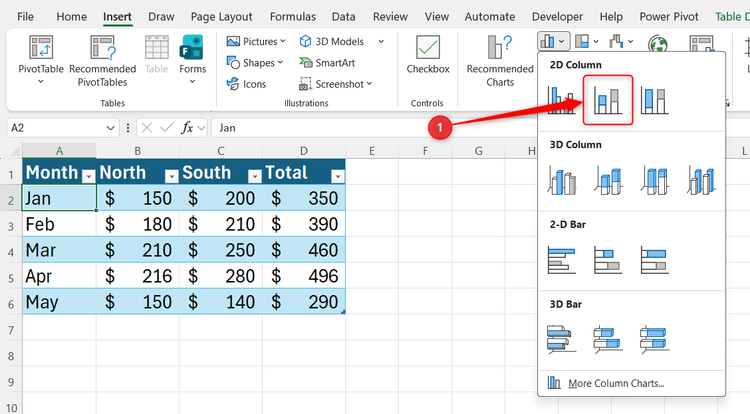Switch to the Developer tab
The width and height of the screenshot is (750, 414).
coord(557,17)
